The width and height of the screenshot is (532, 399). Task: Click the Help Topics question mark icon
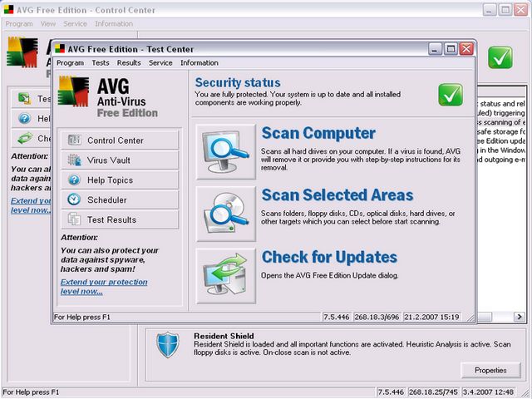point(74,180)
